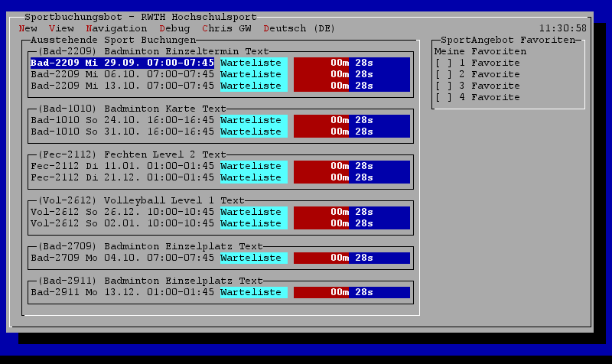
Task: Open the Deutsch (DE) language menu
Action: [x=299, y=28]
